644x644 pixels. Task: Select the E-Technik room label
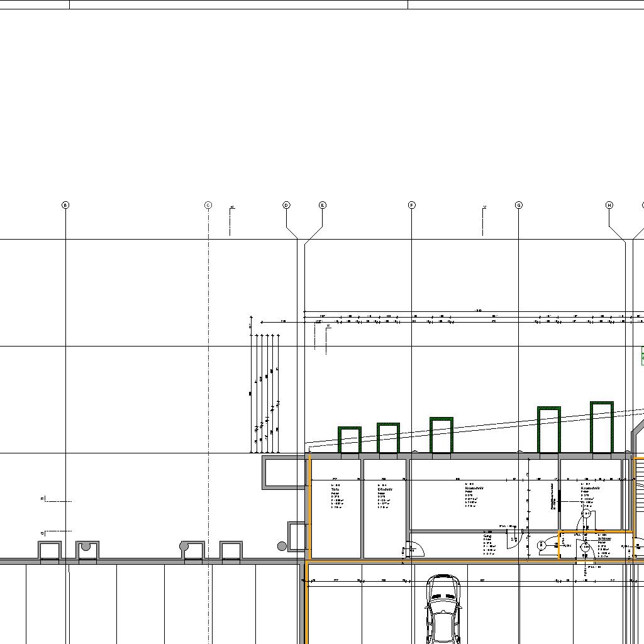[384, 489]
